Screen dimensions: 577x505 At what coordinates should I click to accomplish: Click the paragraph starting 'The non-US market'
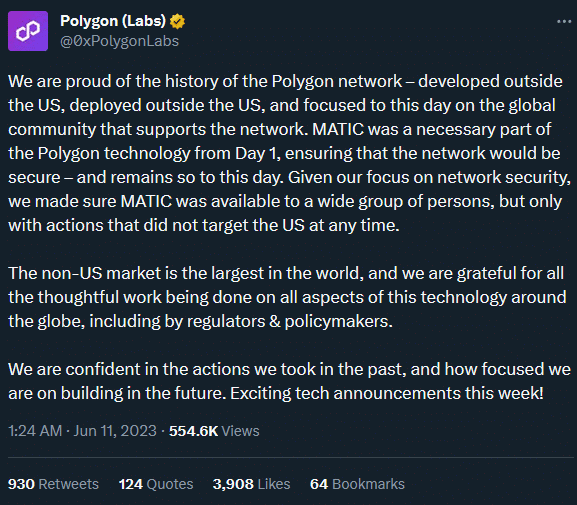tap(287, 297)
